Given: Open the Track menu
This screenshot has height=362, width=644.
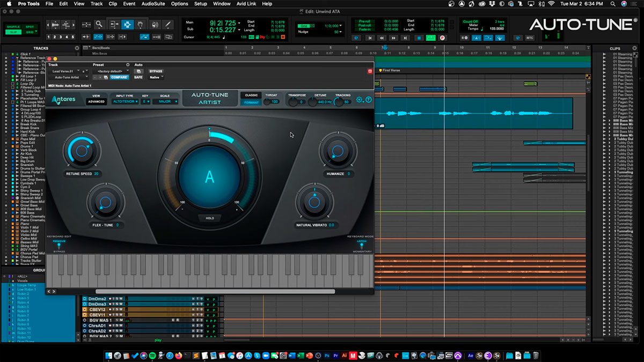Looking at the screenshot, I should pyautogui.click(x=97, y=3).
